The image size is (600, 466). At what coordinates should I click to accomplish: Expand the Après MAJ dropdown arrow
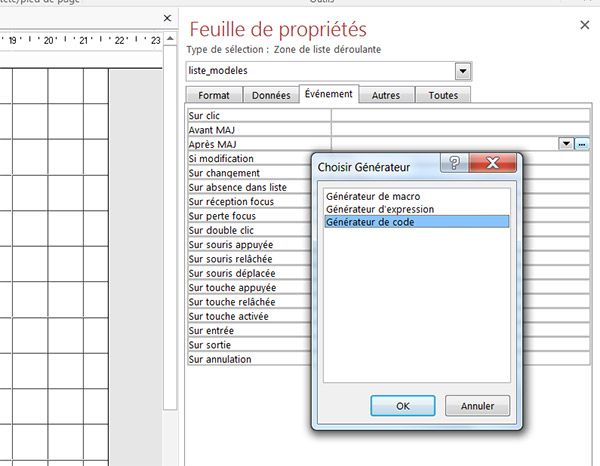[566, 144]
